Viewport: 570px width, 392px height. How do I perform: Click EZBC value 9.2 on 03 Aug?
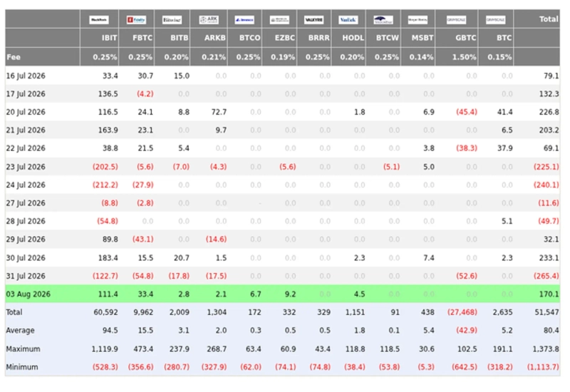pos(290,294)
